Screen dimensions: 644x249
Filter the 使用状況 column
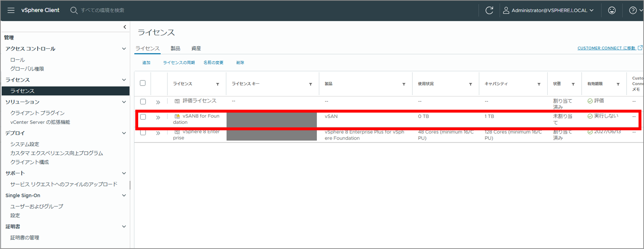[x=470, y=84]
